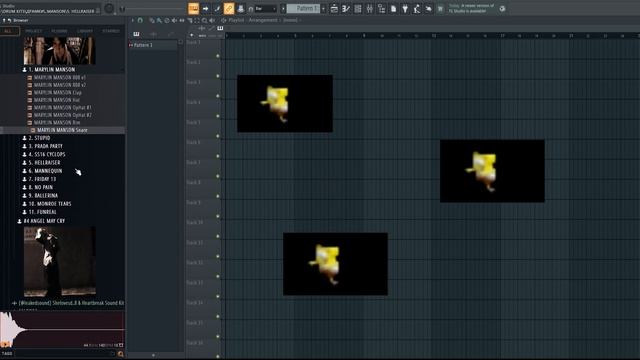Click the stamp-shaped icon beside the link icon

241,9
